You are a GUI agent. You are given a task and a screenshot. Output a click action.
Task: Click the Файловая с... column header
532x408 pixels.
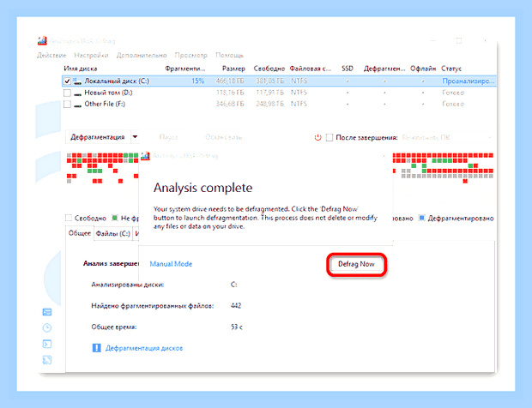pyautogui.click(x=311, y=69)
